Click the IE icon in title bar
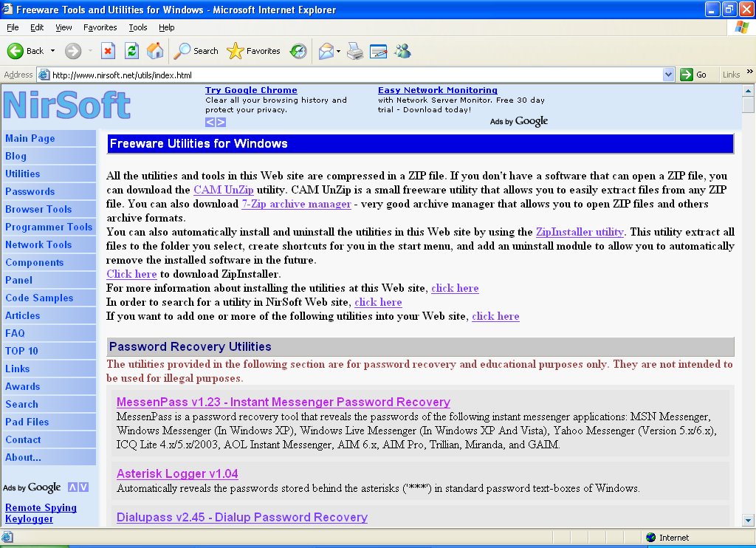The width and height of the screenshot is (756, 548). (7, 9)
